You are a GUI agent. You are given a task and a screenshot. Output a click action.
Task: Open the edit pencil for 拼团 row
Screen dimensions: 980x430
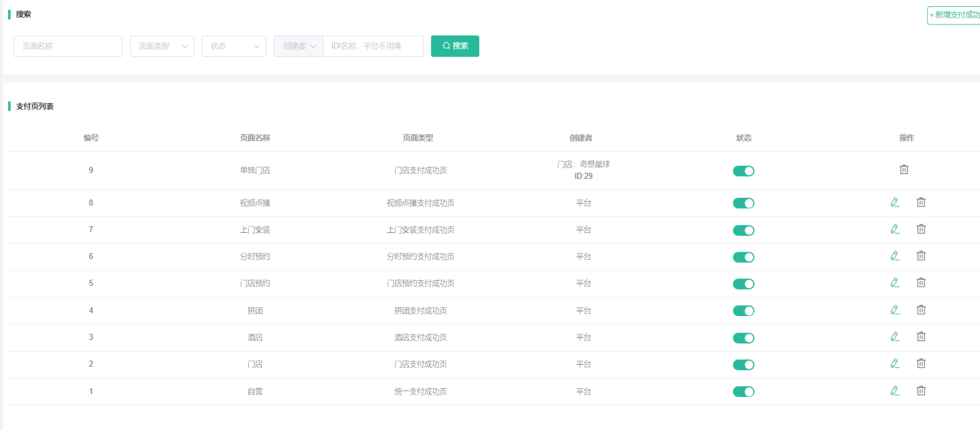click(895, 310)
